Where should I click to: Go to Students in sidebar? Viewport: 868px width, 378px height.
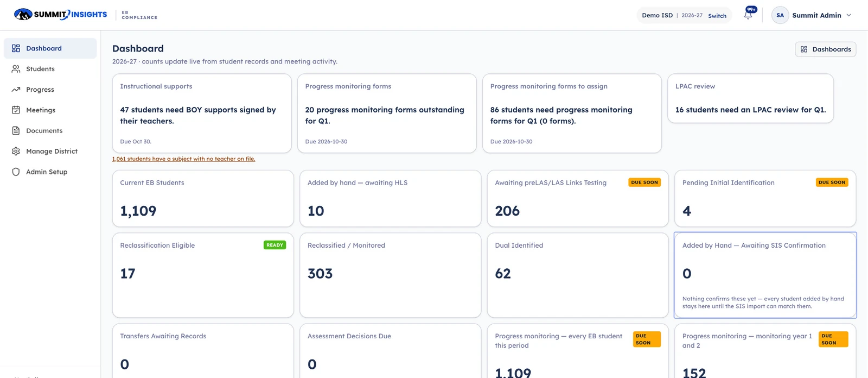click(x=50, y=69)
